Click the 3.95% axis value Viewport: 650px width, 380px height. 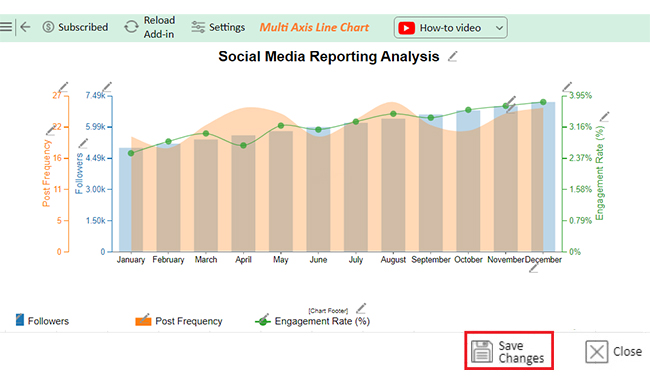[x=580, y=96]
